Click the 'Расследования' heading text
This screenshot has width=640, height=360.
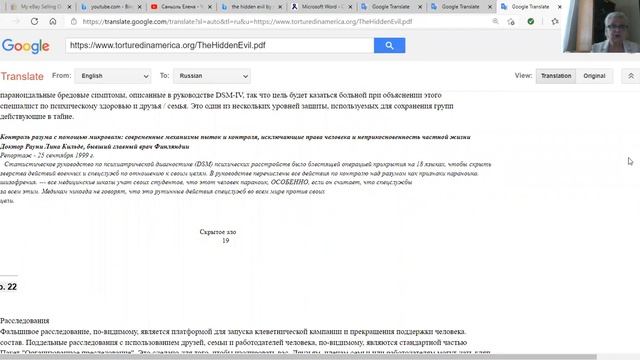[x=24, y=321]
